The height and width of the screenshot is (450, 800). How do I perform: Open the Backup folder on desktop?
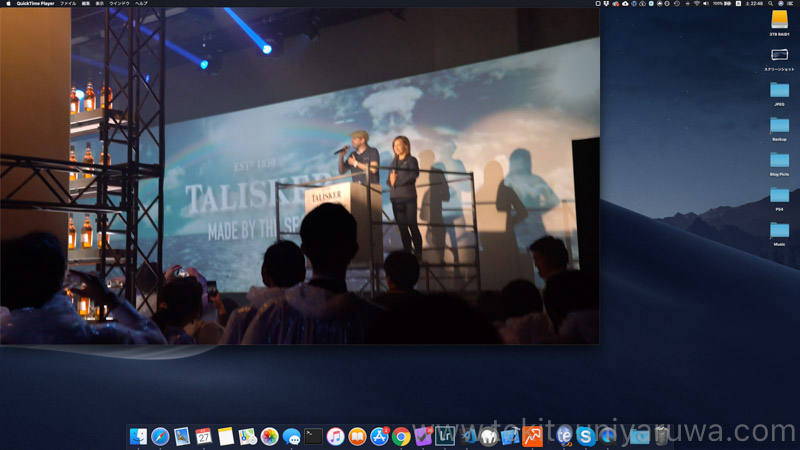779,128
